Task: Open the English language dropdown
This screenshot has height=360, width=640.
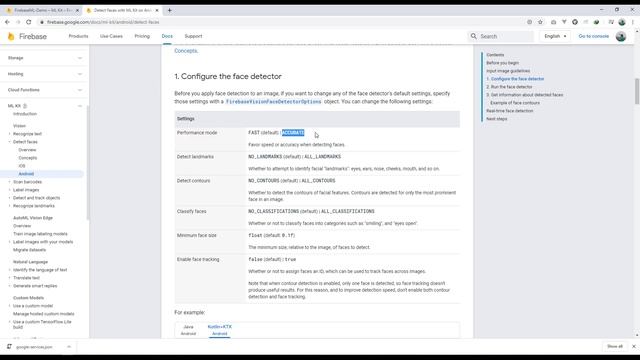Action: coord(555,36)
